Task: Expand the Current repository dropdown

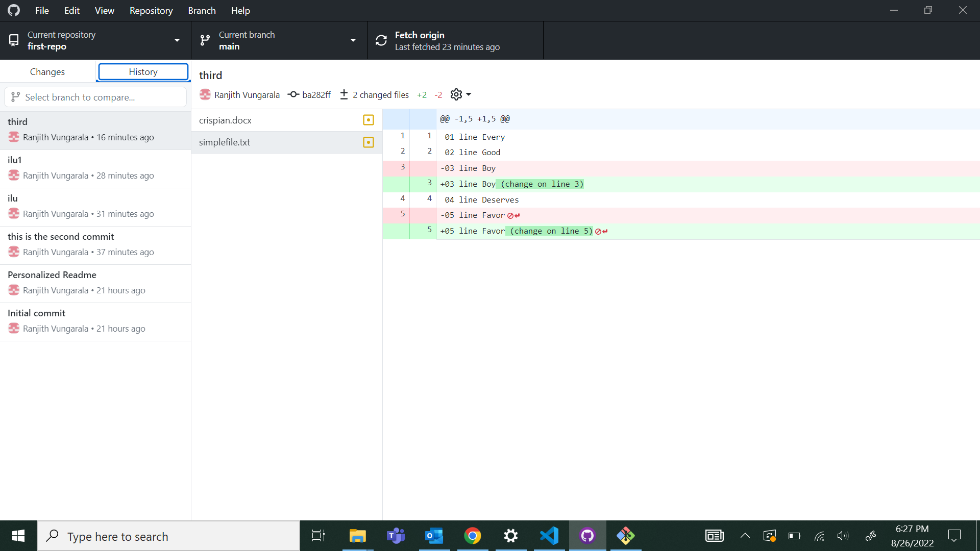Action: (x=95, y=40)
